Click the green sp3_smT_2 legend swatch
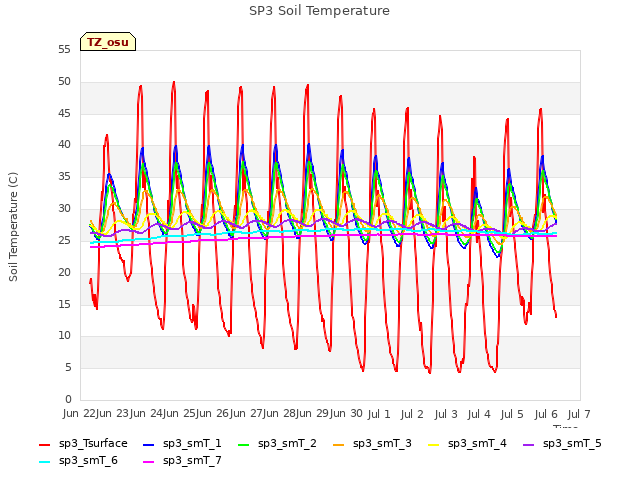 point(244,444)
